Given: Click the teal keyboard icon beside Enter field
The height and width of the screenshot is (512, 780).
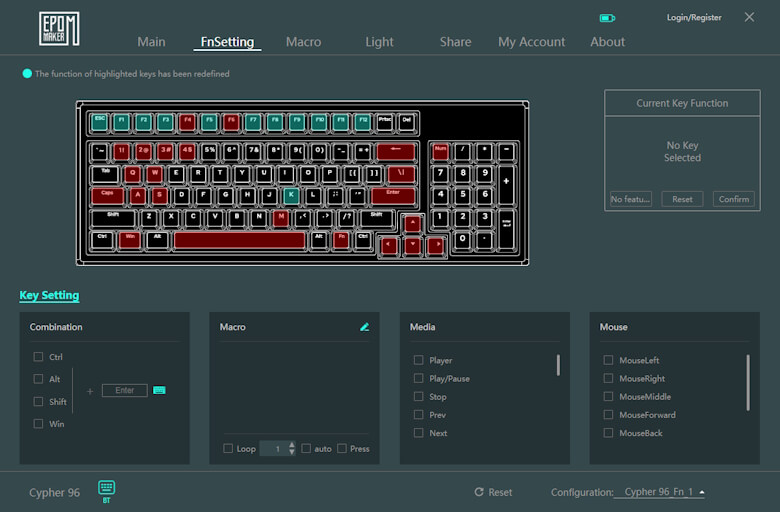Looking at the screenshot, I should point(159,390).
